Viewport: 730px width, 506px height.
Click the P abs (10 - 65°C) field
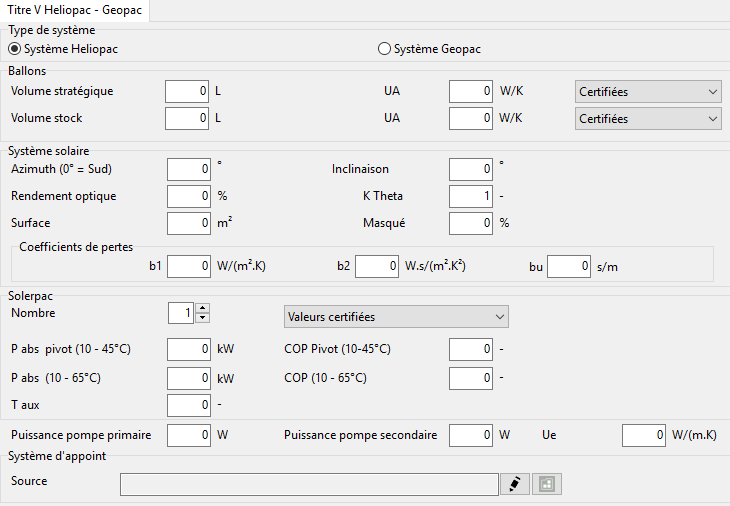189,378
